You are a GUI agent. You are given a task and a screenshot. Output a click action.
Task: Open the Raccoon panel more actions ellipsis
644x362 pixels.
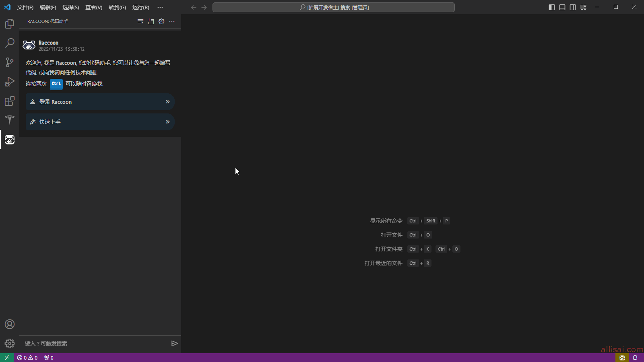pyautogui.click(x=172, y=21)
